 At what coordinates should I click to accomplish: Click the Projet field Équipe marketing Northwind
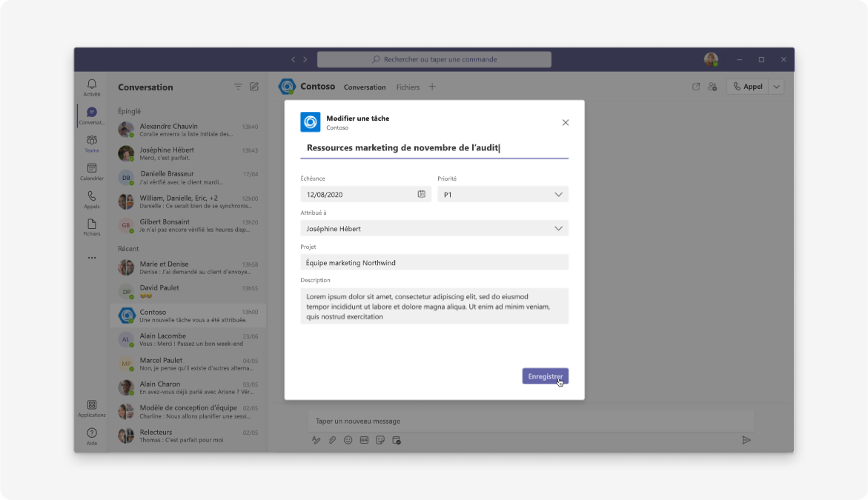[434, 262]
